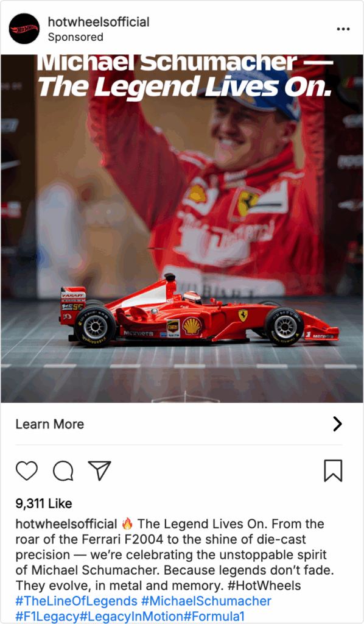Click the hotwheelsofficial username in the header
364x624 pixels.
click(99, 21)
